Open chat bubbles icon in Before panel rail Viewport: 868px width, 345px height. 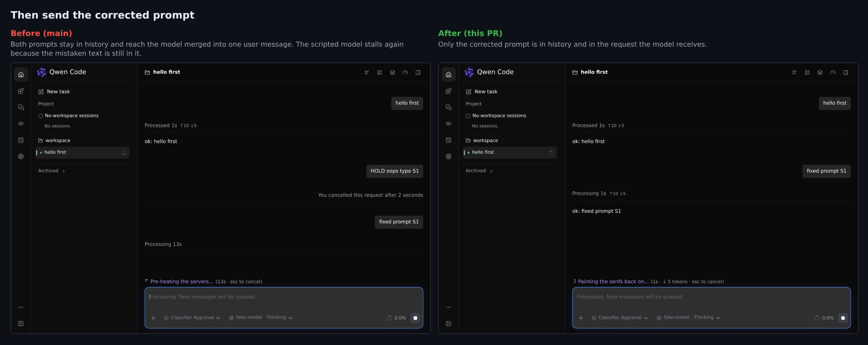tap(21, 107)
